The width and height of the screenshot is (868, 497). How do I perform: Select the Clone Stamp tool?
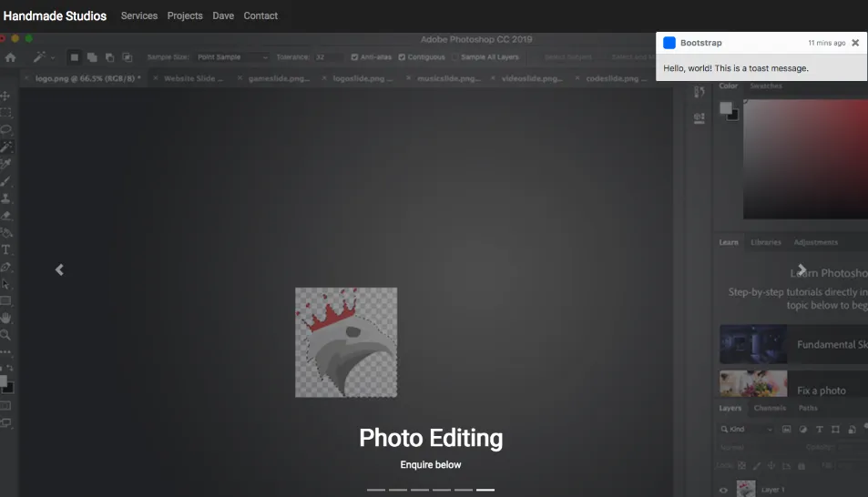click(5, 198)
